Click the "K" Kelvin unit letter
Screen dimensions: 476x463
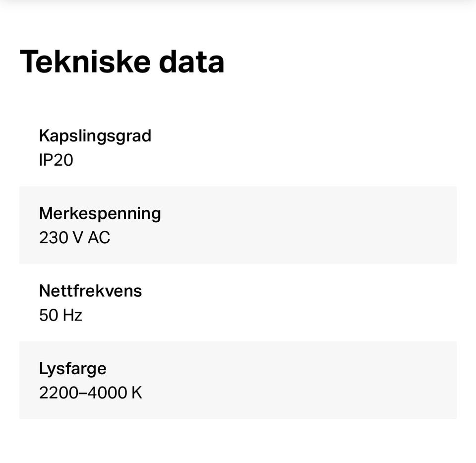point(137,393)
